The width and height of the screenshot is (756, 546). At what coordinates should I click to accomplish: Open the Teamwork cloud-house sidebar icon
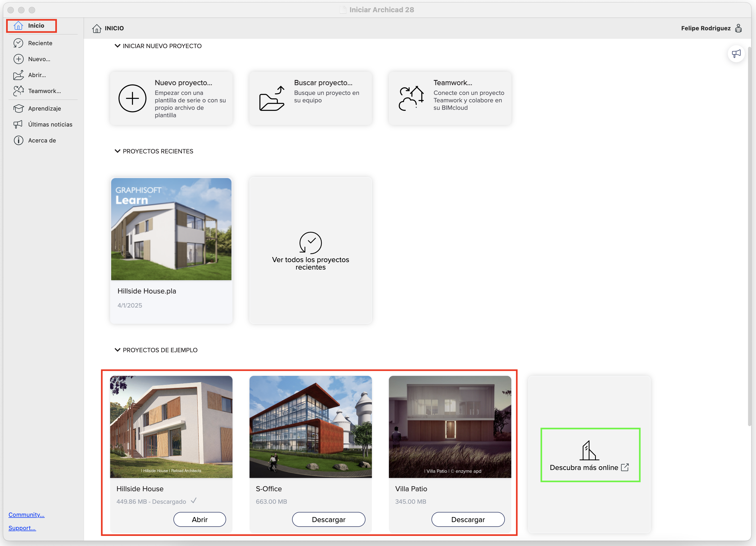click(18, 91)
